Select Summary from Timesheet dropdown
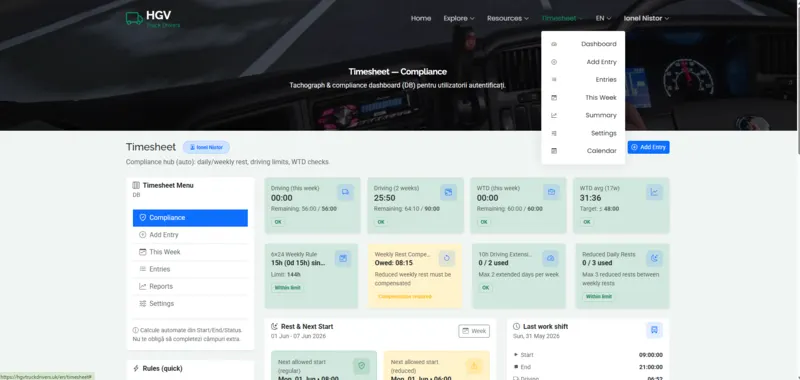The width and height of the screenshot is (800, 380). pos(583,115)
